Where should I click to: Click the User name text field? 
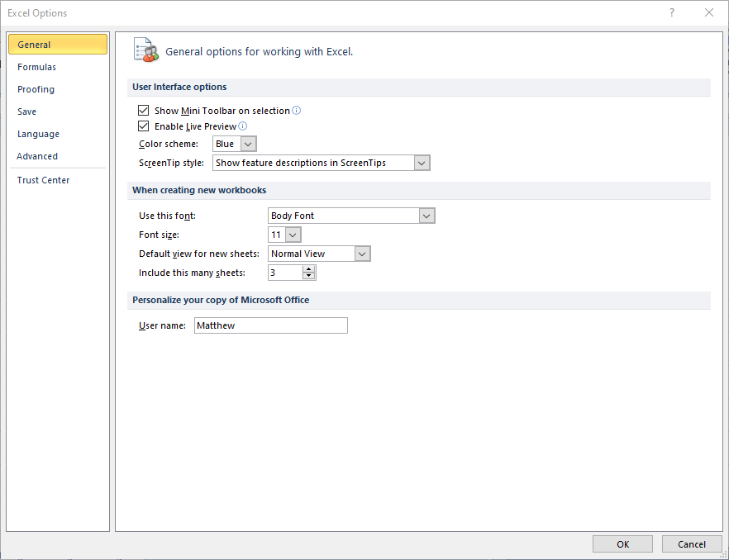pyautogui.click(x=270, y=325)
